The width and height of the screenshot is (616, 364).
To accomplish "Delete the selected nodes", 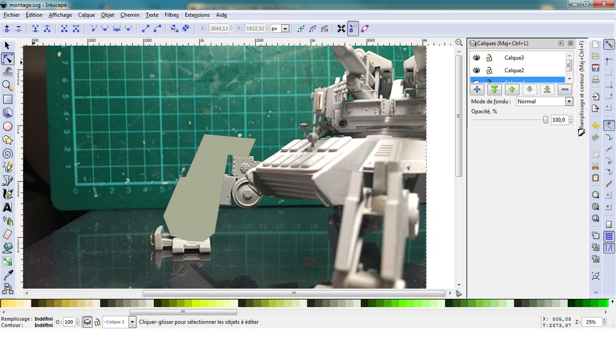I will 19,28.
